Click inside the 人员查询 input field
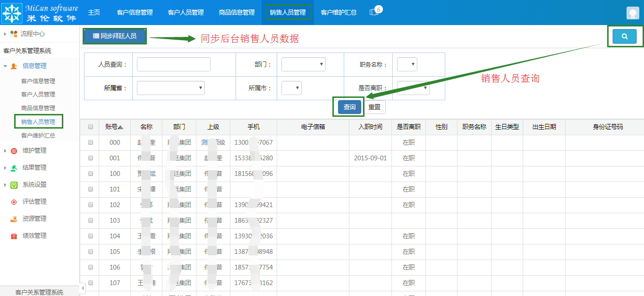Image resolution: width=644 pixels, height=296 pixels. tap(173, 64)
